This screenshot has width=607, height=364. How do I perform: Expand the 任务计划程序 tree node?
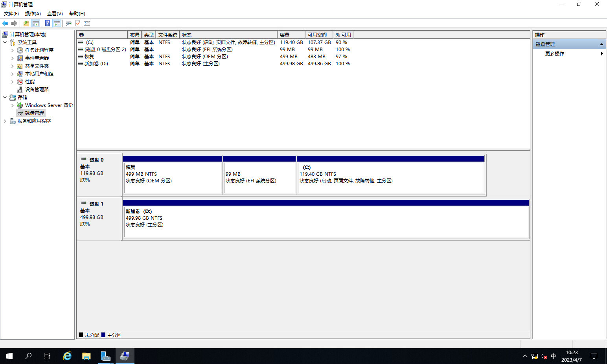(x=12, y=50)
